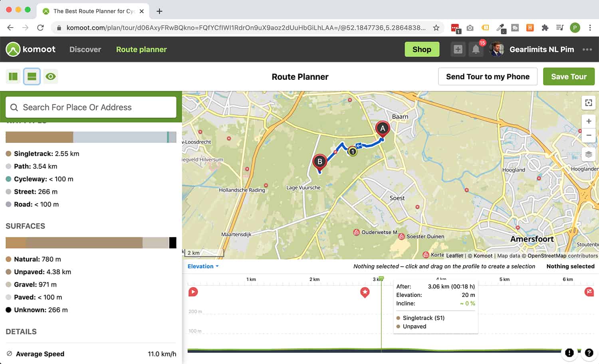Click destination marker B on the map
This screenshot has height=364, width=599.
tap(319, 162)
